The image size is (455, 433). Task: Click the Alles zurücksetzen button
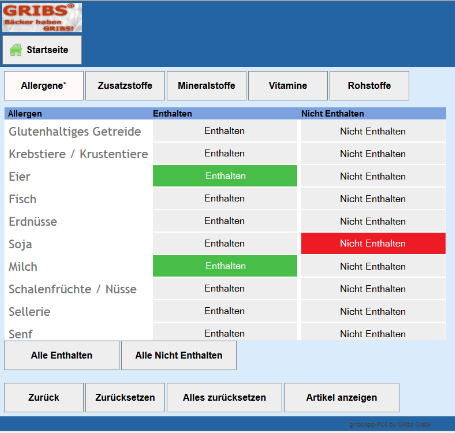click(224, 398)
